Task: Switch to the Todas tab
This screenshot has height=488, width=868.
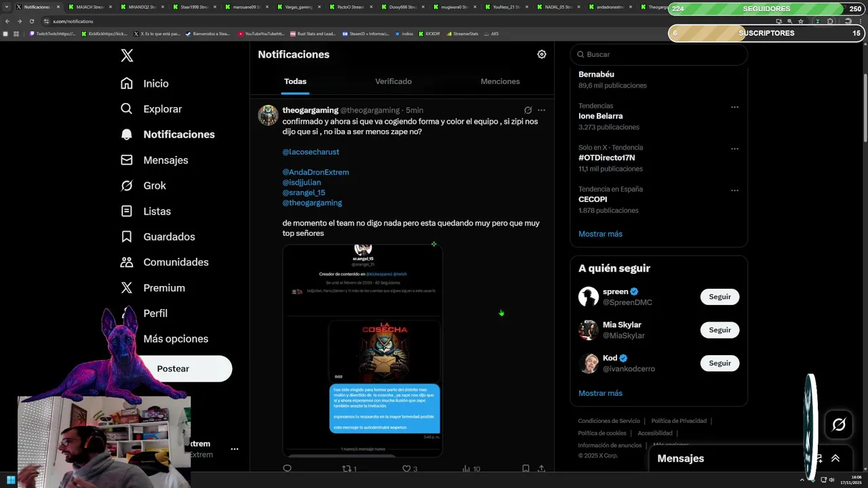Action: (295, 81)
